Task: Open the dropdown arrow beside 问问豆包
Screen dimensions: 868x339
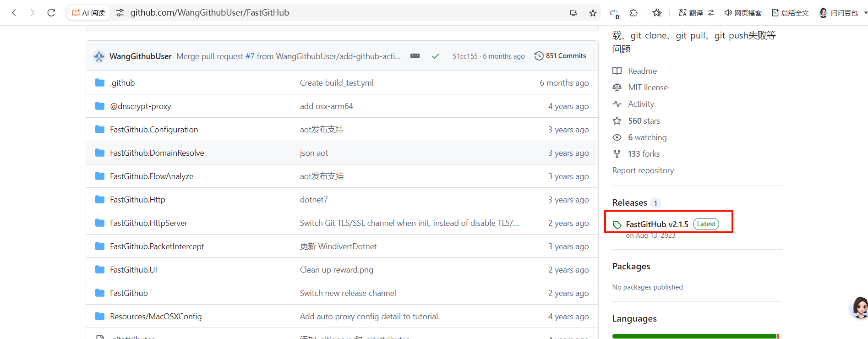Action: click(865, 13)
